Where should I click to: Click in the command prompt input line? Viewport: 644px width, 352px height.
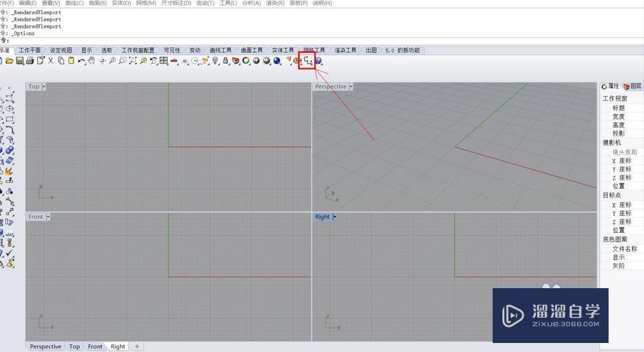(322, 41)
